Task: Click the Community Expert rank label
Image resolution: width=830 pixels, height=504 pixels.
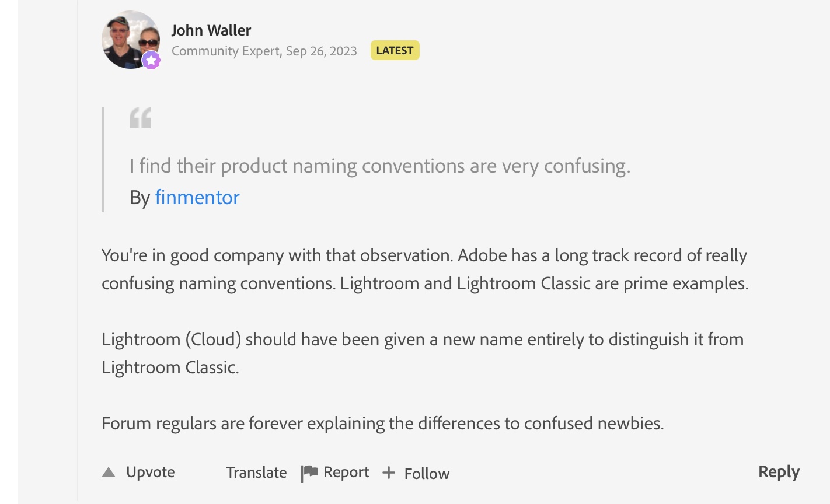Action: click(x=225, y=51)
